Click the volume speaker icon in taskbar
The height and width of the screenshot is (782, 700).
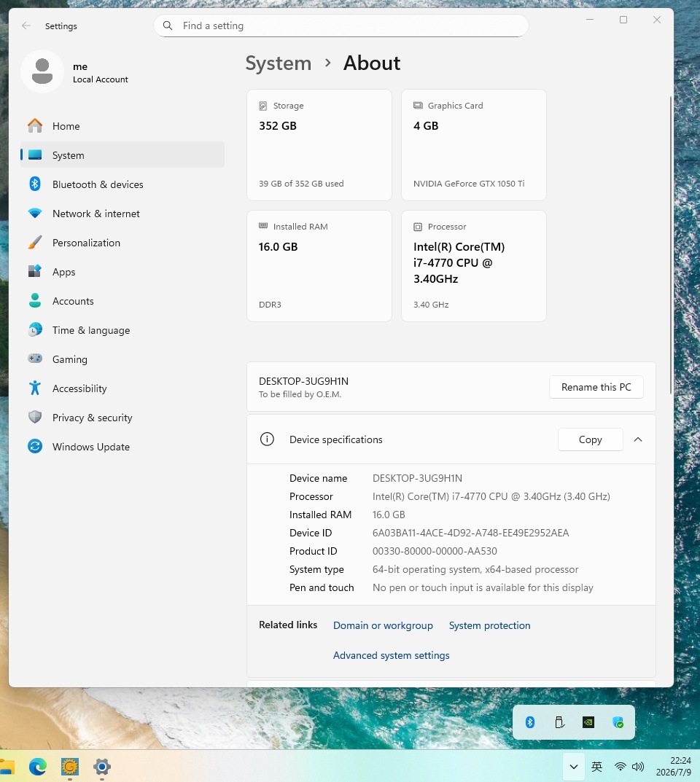(637, 767)
